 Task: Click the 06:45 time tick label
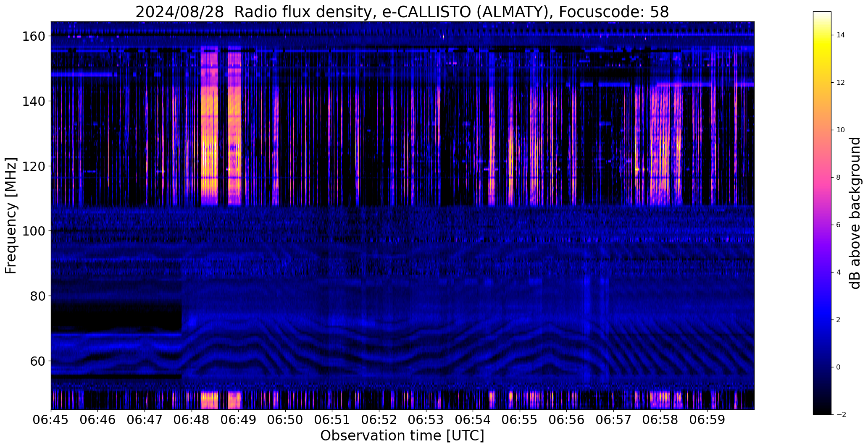51,419
